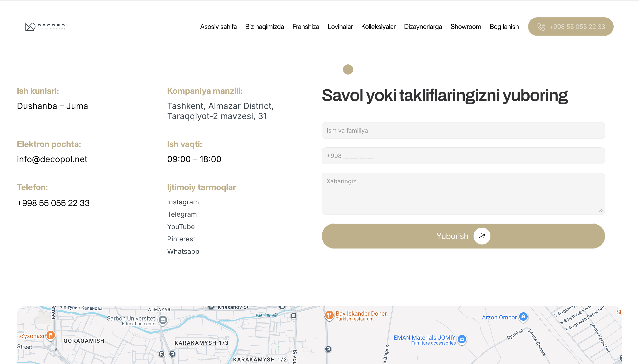Viewport: 639px width, 364px height.
Task: Focus the +998 phone number field
Action: [463, 156]
